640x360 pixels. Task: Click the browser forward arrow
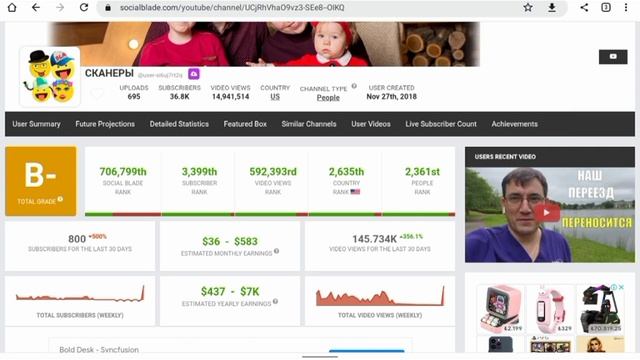pos(60,7)
